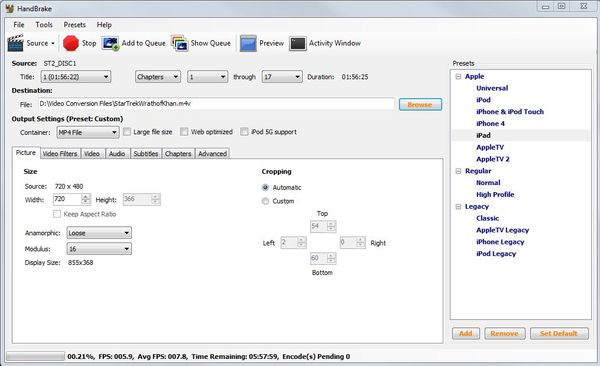Click the Set Default button
The width and height of the screenshot is (600, 366).
[x=559, y=333]
